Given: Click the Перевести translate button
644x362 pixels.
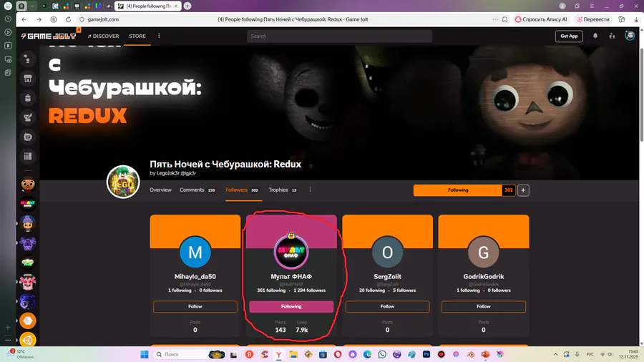Looking at the screenshot, I should tap(593, 19).
